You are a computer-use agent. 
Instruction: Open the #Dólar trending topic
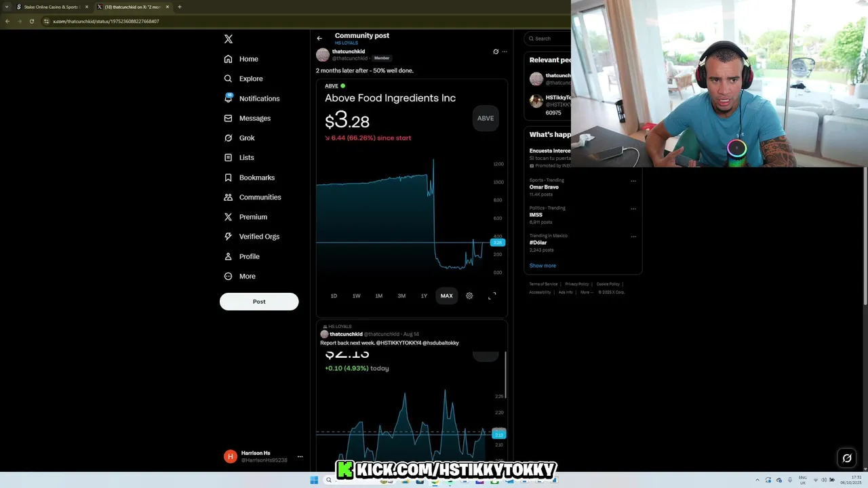(x=538, y=243)
